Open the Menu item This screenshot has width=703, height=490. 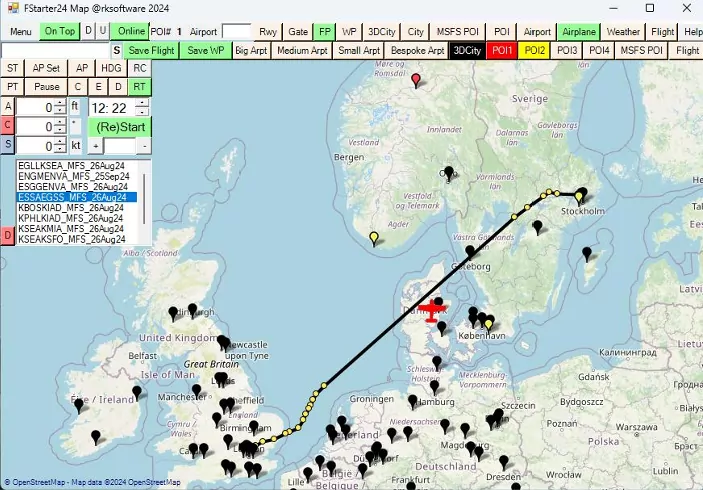20,31
